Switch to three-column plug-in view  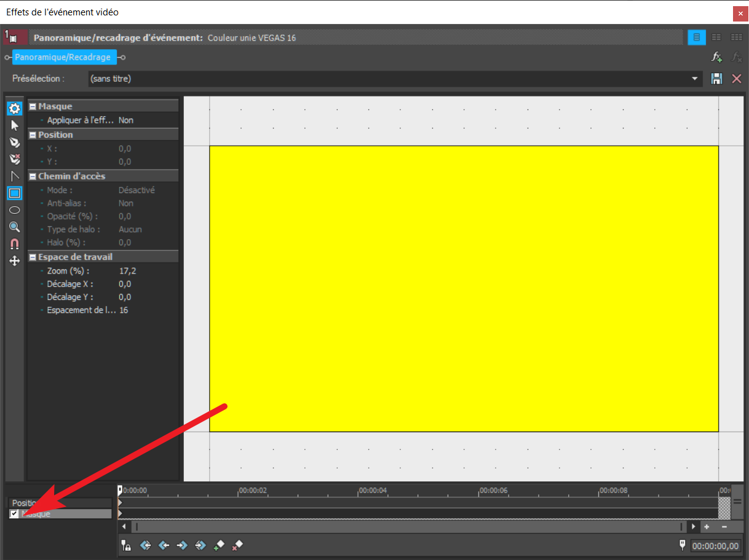(736, 37)
